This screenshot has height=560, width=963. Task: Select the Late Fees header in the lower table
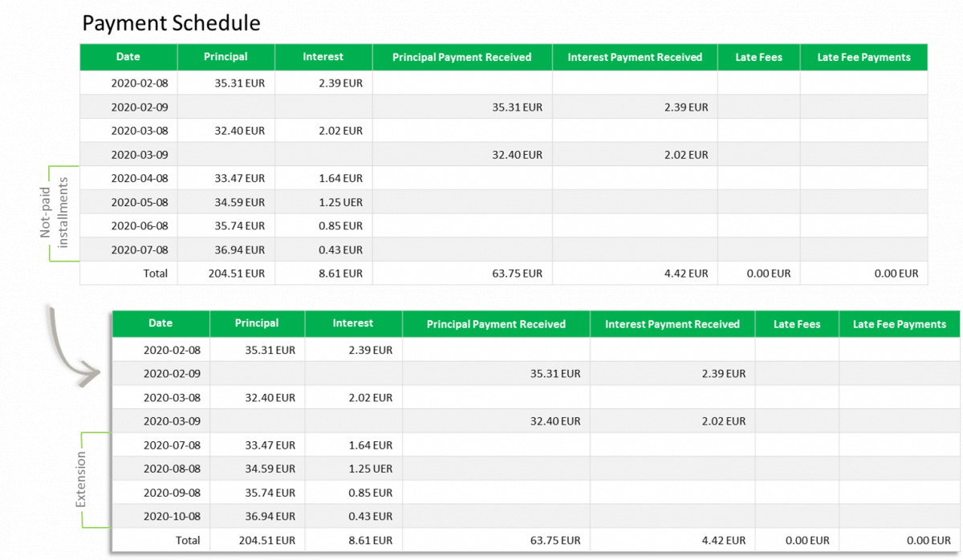pyautogui.click(x=797, y=324)
